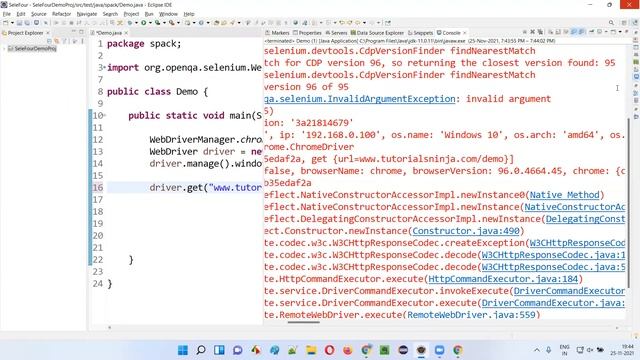Toggle Scroll Lock in Console toolbar
This screenshot has height=360, width=640.
[x=558, y=32]
